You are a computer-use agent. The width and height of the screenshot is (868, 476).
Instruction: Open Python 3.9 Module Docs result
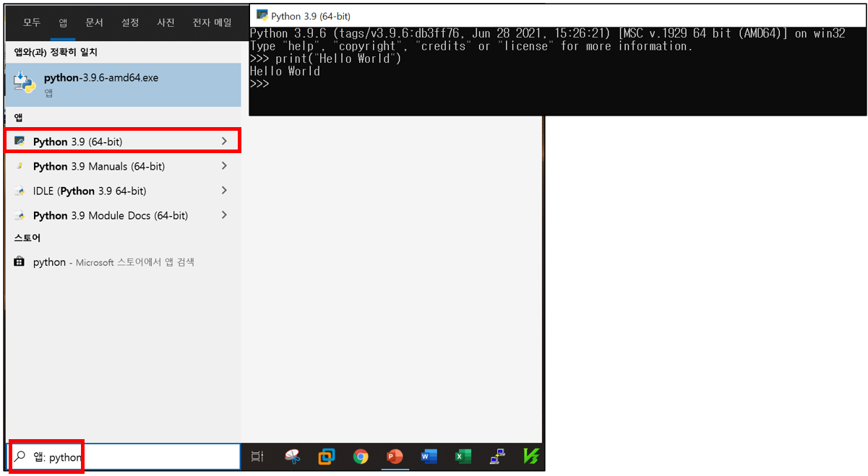click(123, 215)
